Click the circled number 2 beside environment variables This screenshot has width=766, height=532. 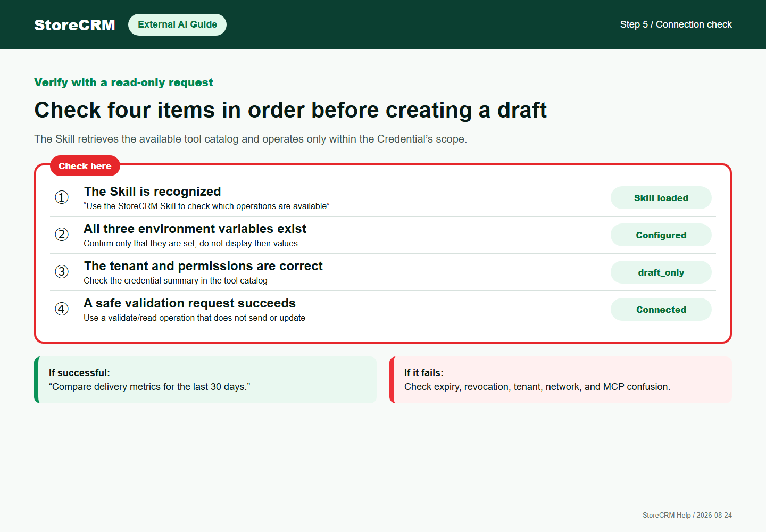tap(62, 235)
